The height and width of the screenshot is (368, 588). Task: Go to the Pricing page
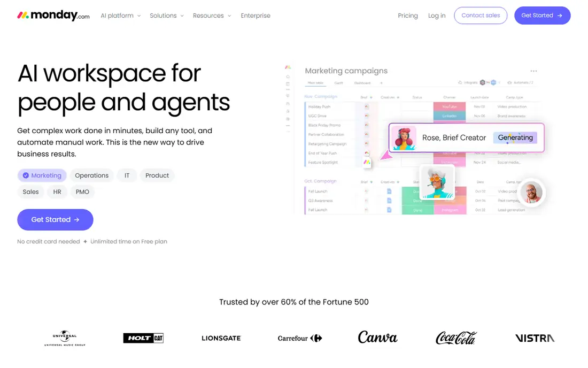[408, 16]
